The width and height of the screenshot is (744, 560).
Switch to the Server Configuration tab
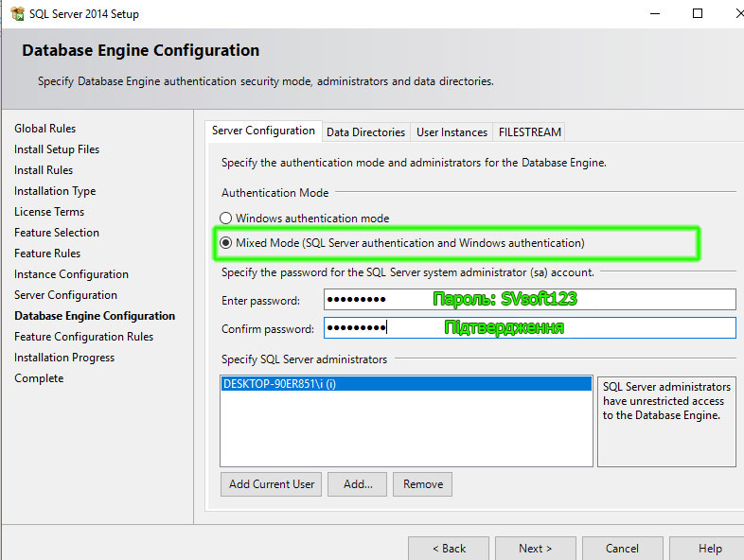[263, 131]
